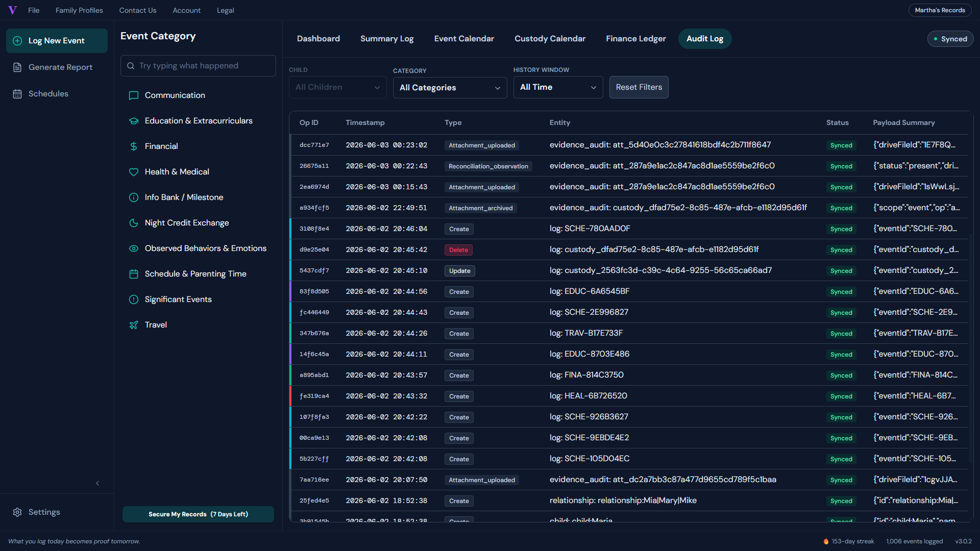Click the Martha's Records button
Image resolution: width=980 pixels, height=551 pixels.
click(x=940, y=10)
